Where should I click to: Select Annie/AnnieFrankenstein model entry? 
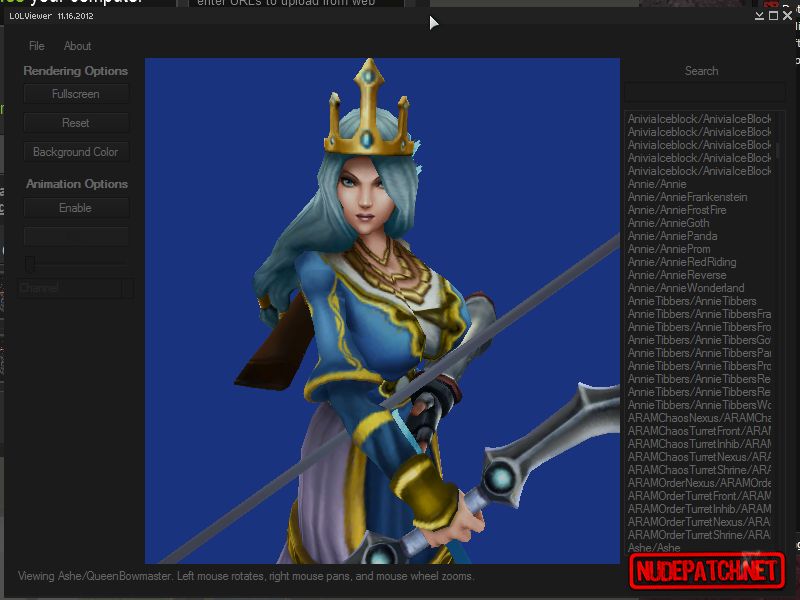687,197
